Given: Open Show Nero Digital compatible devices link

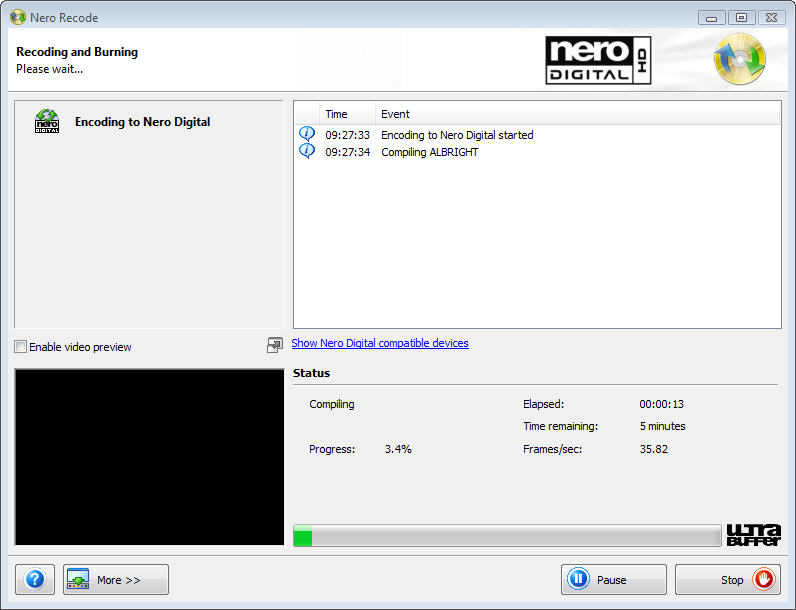Looking at the screenshot, I should pyautogui.click(x=380, y=343).
